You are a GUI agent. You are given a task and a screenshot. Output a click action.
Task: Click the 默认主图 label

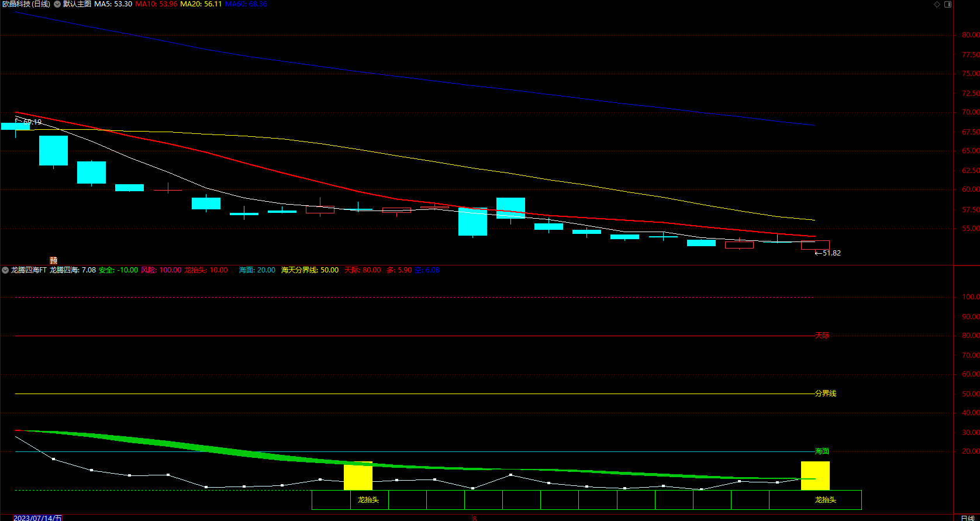(77, 4)
